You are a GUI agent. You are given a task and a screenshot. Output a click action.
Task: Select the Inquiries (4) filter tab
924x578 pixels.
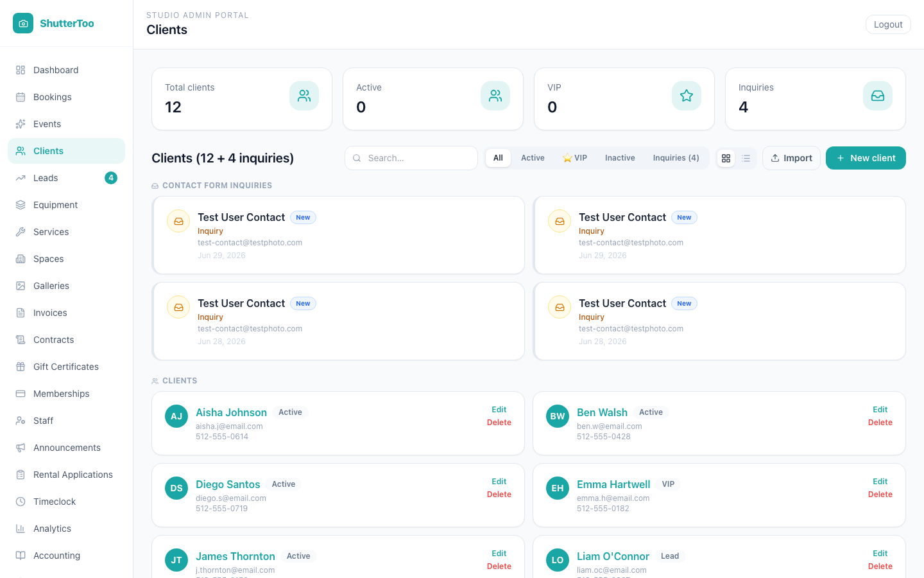676,158
